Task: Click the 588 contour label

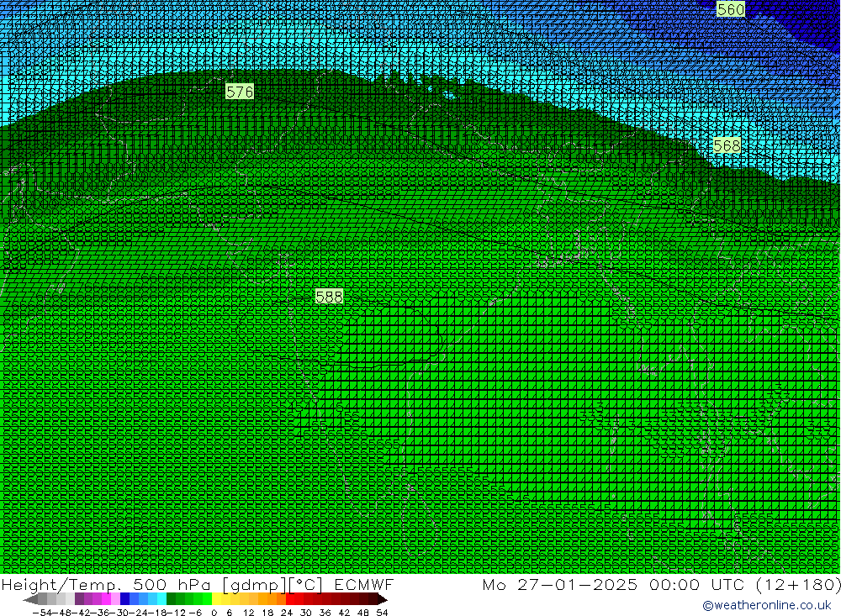Action: pyautogui.click(x=329, y=297)
